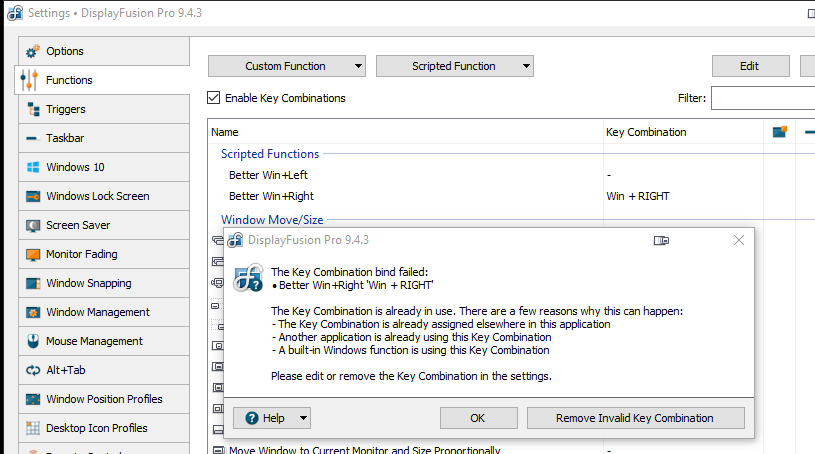Select the Better Win+Left function row
This screenshot has width=815, height=454.
268,175
